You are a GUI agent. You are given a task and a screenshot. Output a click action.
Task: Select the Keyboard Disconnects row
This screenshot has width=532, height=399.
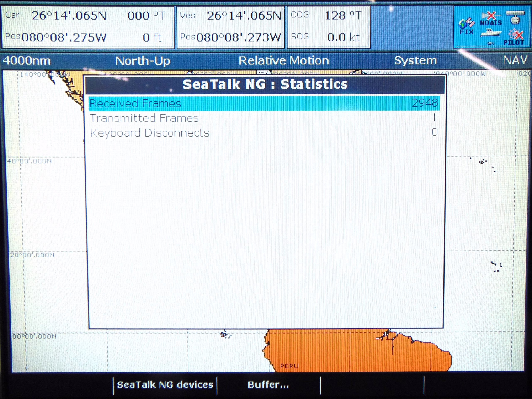[264, 133]
